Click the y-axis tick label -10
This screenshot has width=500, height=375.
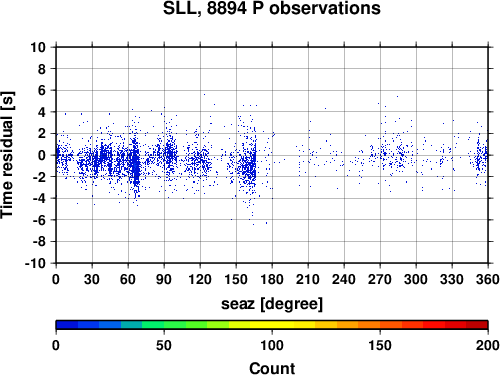35,263
